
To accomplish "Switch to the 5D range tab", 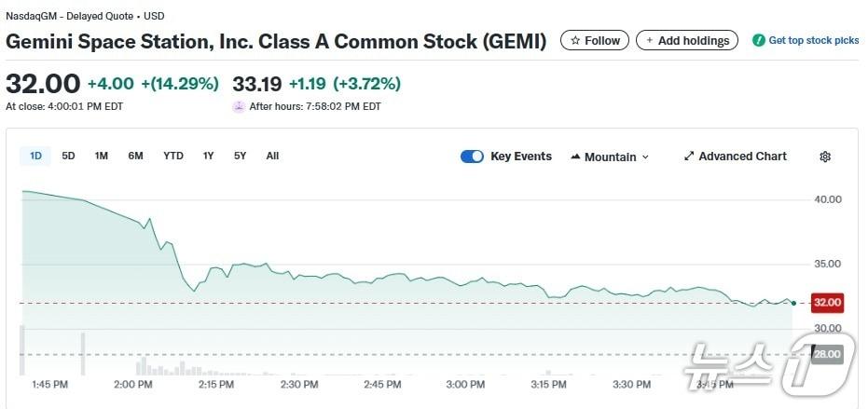I will click(68, 156).
